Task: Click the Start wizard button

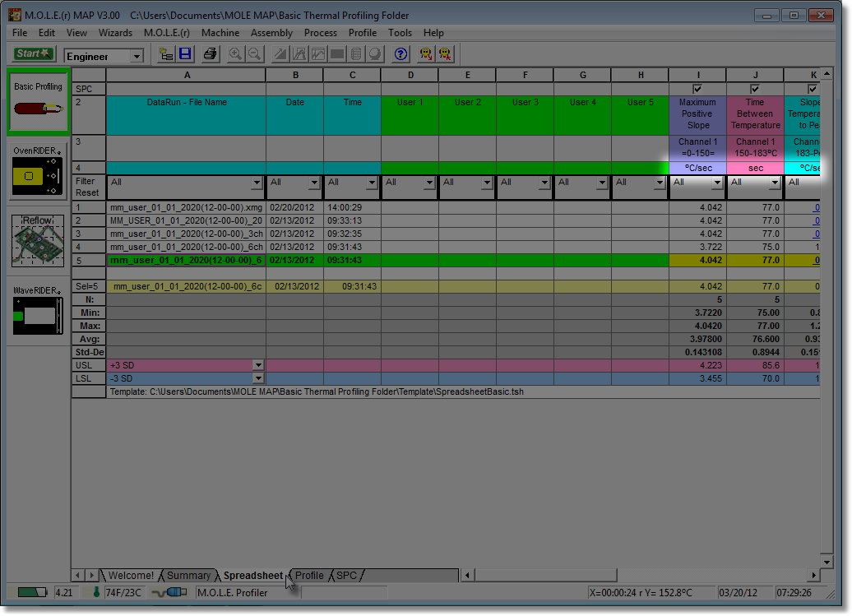Action: point(33,53)
